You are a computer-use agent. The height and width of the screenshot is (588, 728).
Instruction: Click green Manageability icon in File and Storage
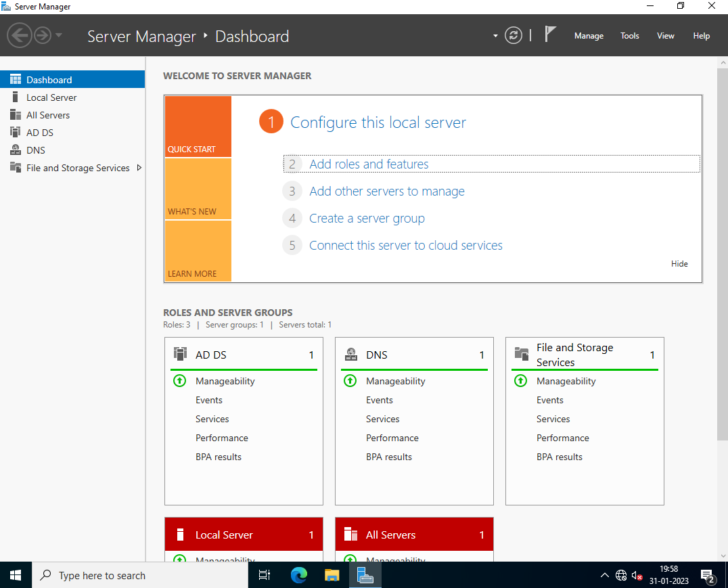520,381
